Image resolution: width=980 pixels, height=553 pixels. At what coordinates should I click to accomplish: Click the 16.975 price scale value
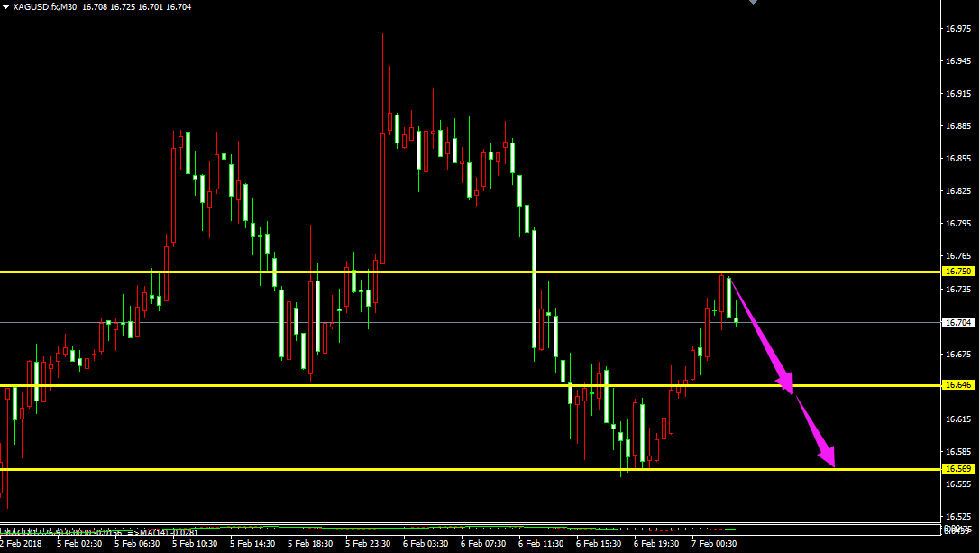957,29
